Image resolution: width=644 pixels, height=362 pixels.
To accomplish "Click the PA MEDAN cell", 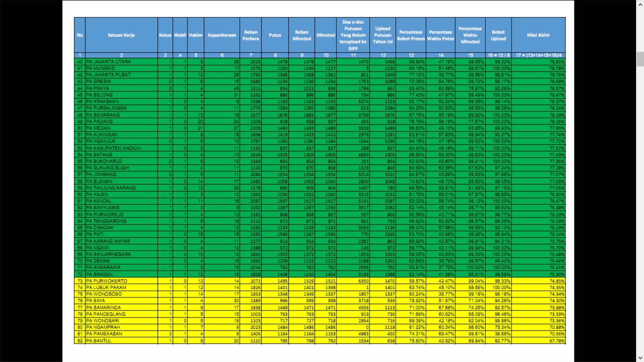I will pos(98,128).
